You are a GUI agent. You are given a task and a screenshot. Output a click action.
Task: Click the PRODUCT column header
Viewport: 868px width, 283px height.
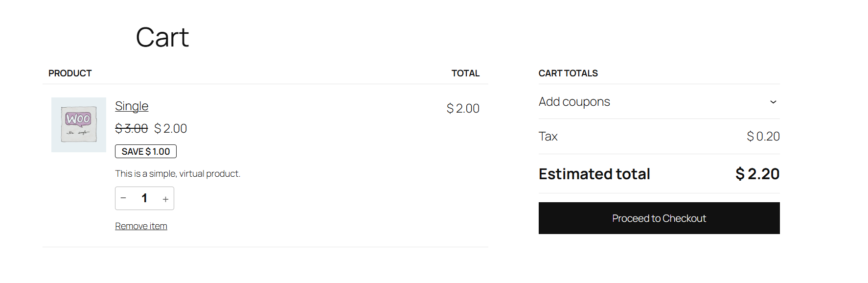[70, 73]
